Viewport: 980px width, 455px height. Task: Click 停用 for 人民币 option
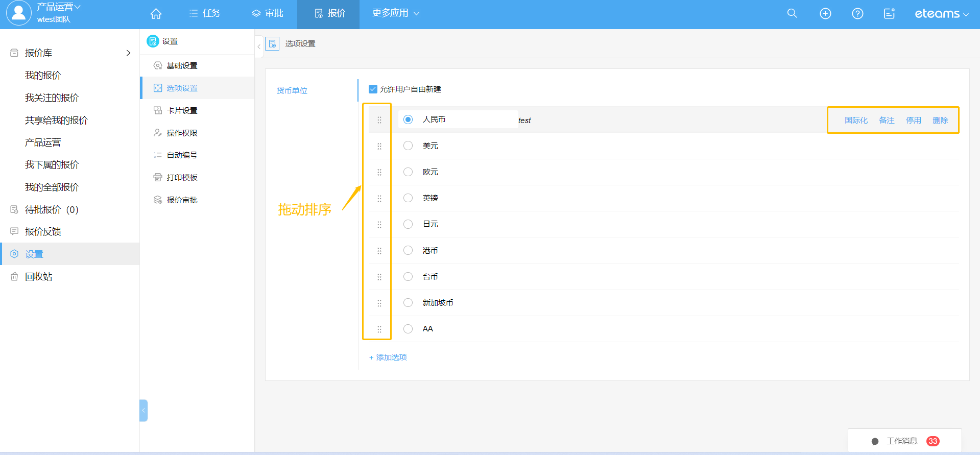click(913, 121)
